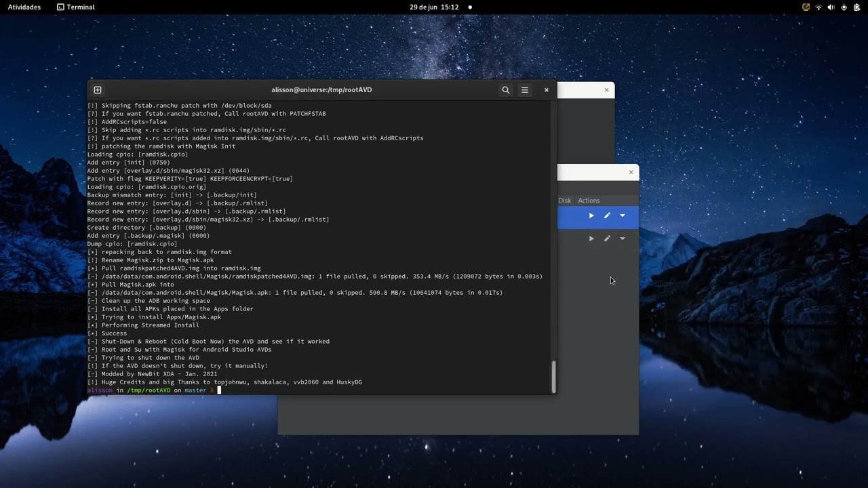Click the line 'Trying to install Apps/Magisk.apk'
Viewport: 868px width, 488px height.
click(161, 317)
